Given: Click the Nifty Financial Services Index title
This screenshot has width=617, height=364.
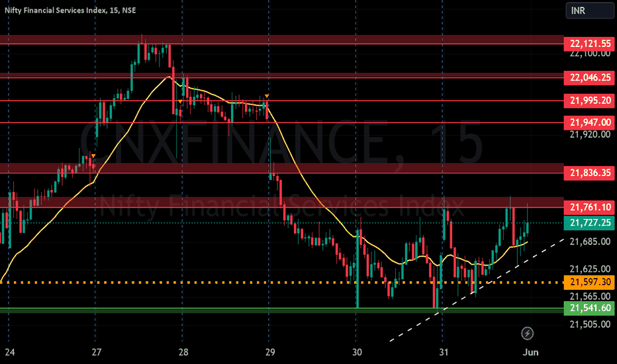Looking at the screenshot, I should 70,10.
